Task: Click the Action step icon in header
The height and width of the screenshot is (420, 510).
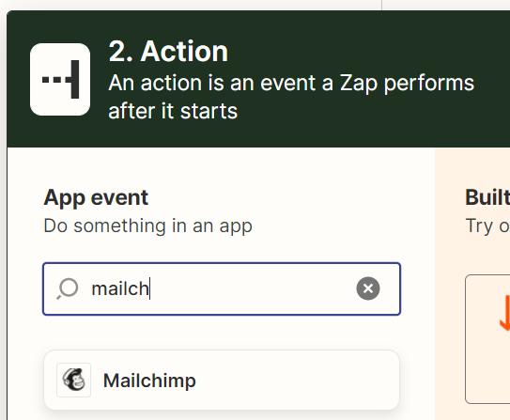Action: (60, 79)
